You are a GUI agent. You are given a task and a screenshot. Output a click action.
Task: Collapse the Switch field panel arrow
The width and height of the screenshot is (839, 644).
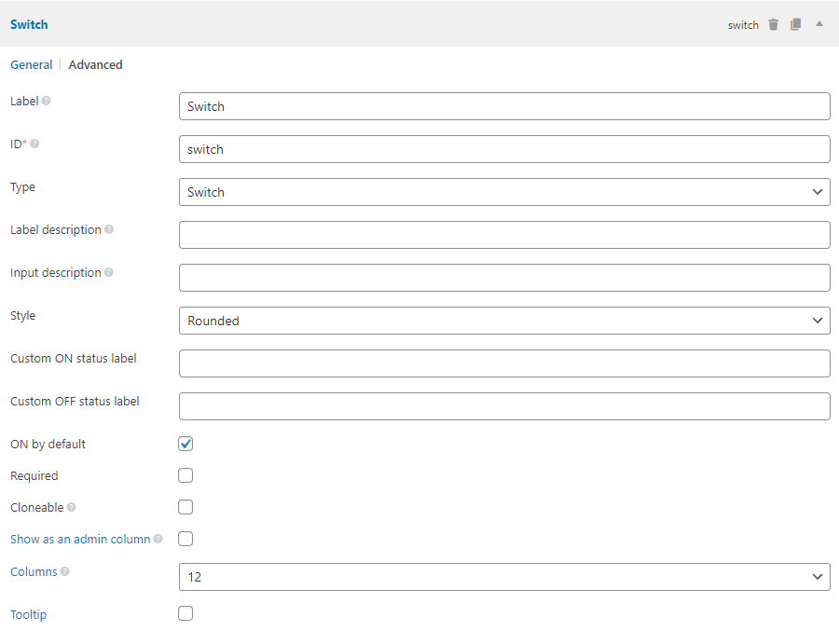point(819,24)
